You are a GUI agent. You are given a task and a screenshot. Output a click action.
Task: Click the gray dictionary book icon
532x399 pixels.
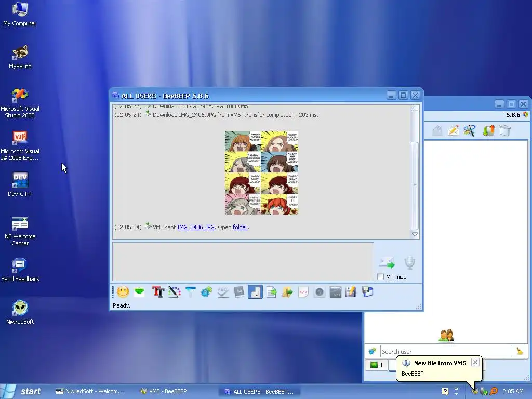pyautogui.click(x=239, y=292)
